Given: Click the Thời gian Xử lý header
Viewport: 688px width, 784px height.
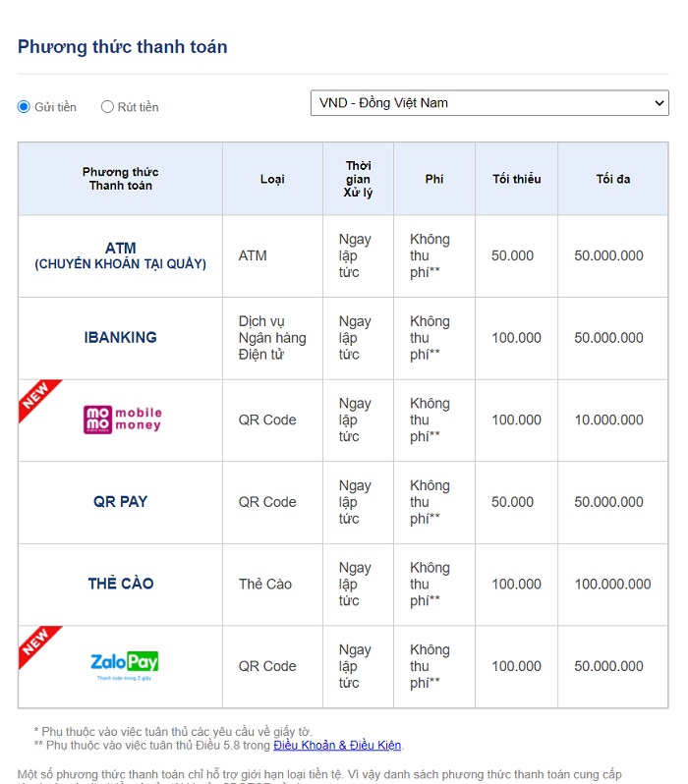Looking at the screenshot, I should (359, 179).
